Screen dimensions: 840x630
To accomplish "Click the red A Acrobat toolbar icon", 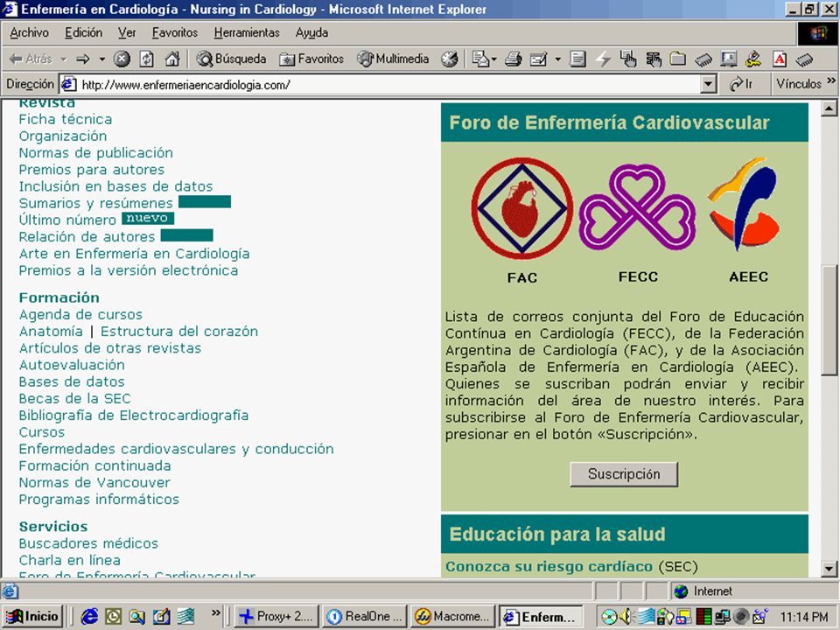I will [780, 59].
